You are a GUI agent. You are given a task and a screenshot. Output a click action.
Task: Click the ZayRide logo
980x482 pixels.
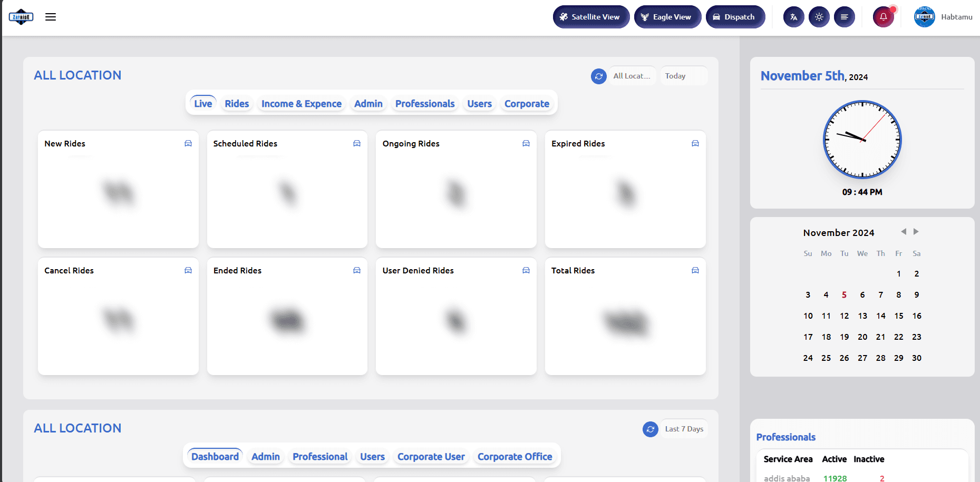(21, 17)
